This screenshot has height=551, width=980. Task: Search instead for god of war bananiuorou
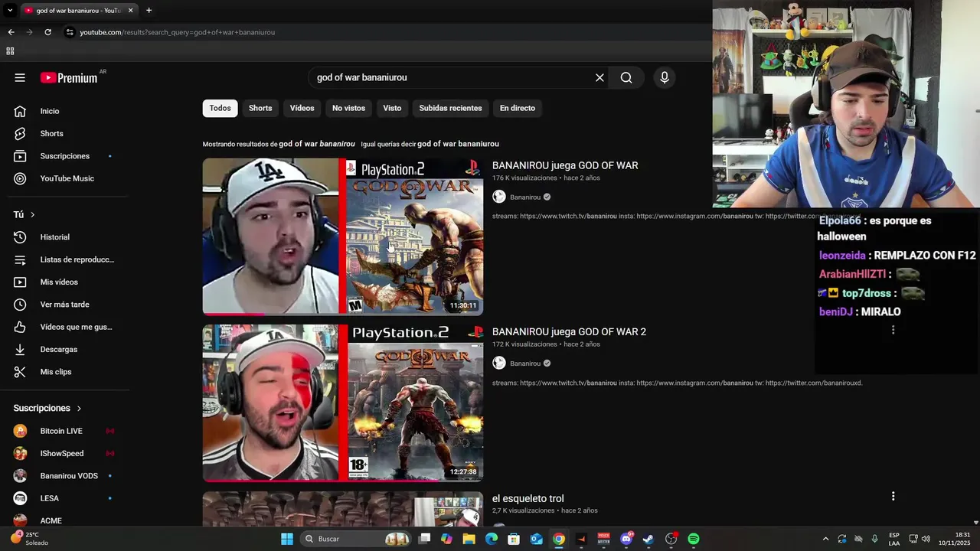pyautogui.click(x=458, y=144)
